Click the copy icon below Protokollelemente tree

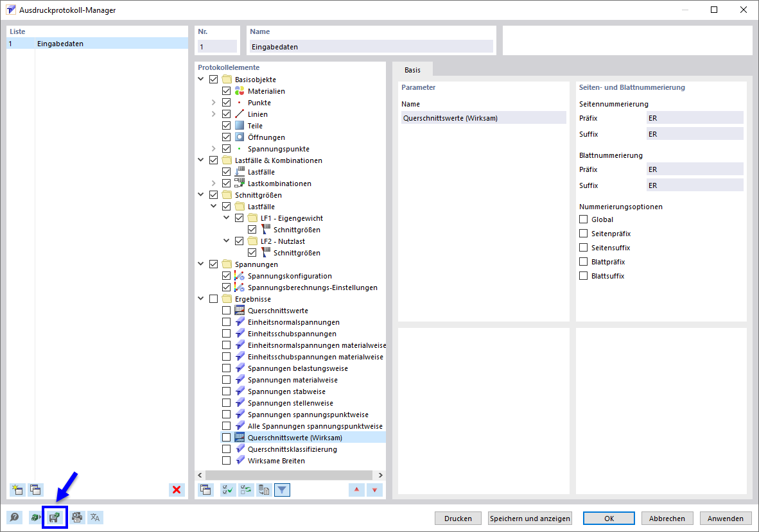tap(205, 490)
